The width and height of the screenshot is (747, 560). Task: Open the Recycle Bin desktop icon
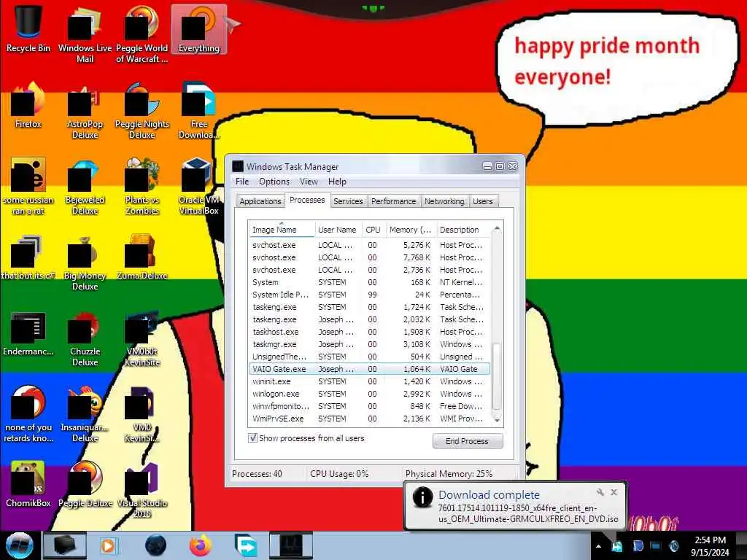tap(28, 28)
